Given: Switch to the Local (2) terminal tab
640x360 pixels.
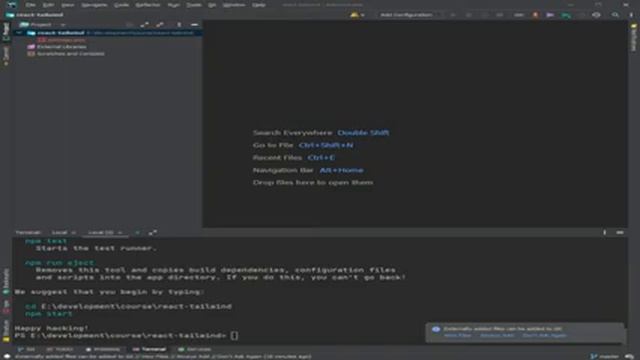Looking at the screenshot, I should [x=101, y=233].
